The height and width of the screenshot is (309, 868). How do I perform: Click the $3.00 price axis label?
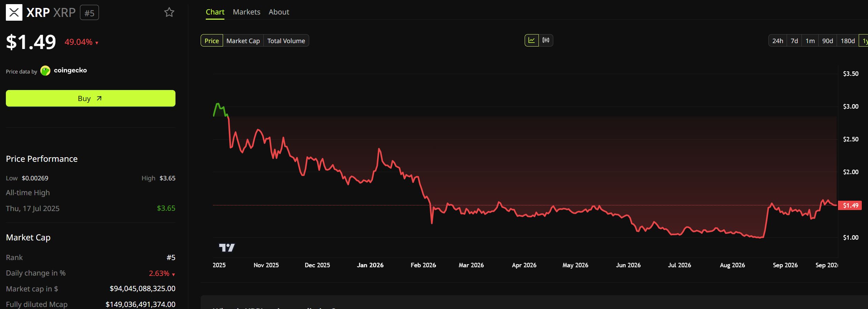click(851, 107)
